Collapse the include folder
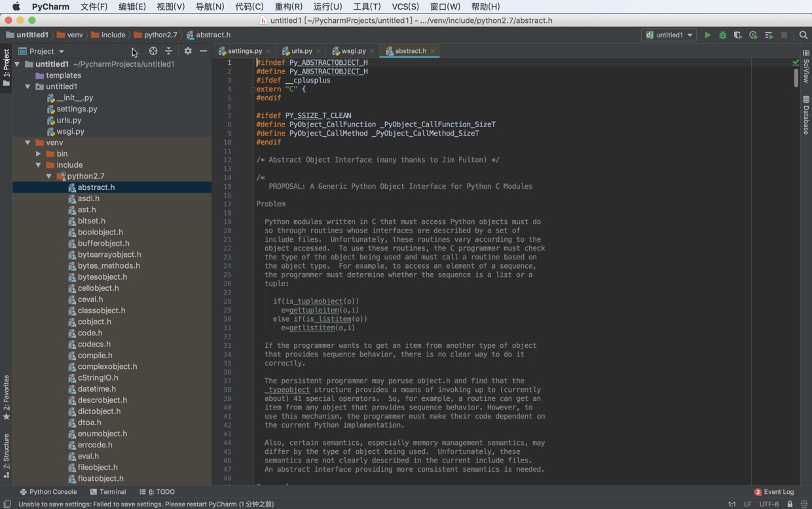 (39, 165)
